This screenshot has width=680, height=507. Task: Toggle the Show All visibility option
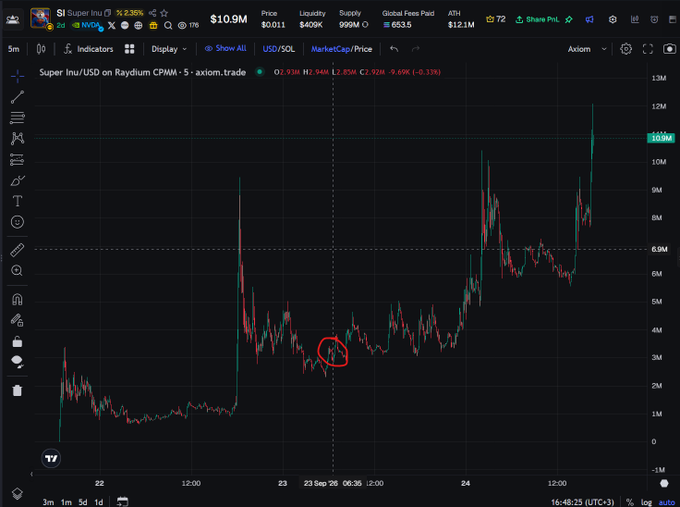tap(226, 49)
